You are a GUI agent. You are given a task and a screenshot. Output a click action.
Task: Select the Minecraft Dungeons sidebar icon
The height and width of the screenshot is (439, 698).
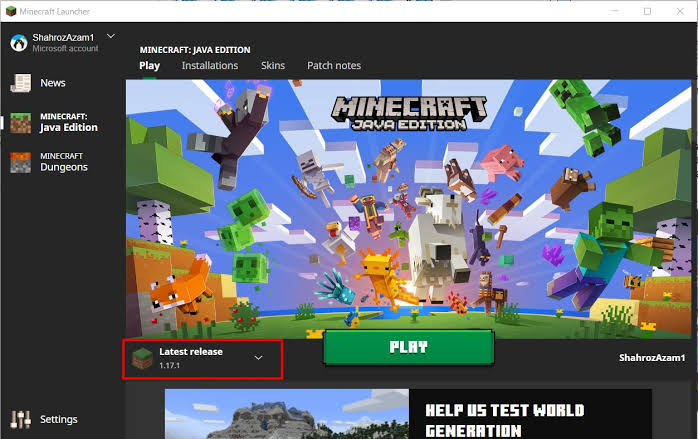[19, 162]
